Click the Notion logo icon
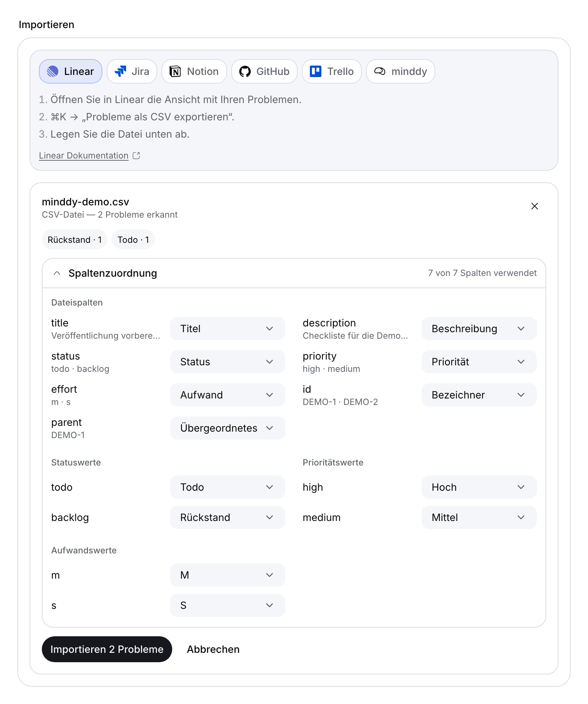Screen dimensions: 588x704 (x=175, y=71)
